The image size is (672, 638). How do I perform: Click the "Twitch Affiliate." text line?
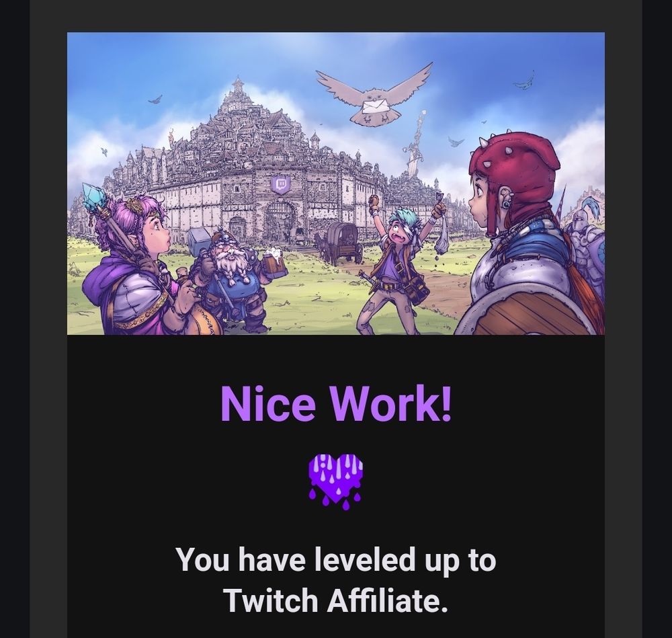pos(336,600)
